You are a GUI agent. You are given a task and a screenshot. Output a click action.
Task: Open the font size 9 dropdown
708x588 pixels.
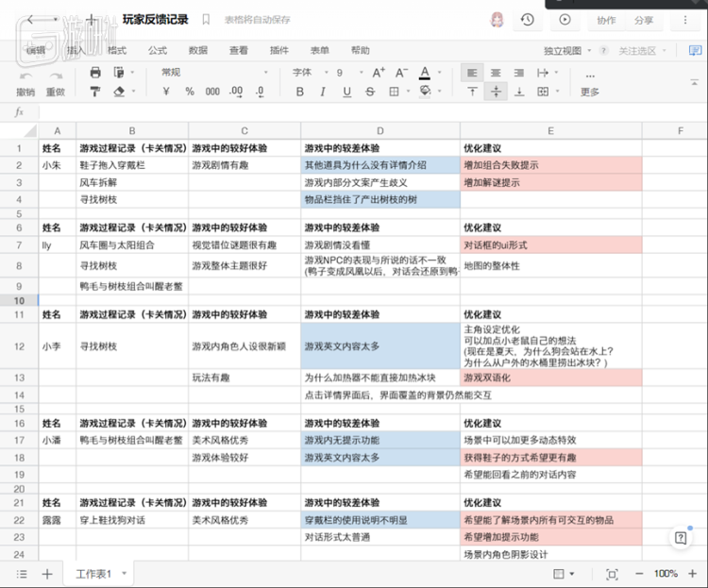[349, 73]
